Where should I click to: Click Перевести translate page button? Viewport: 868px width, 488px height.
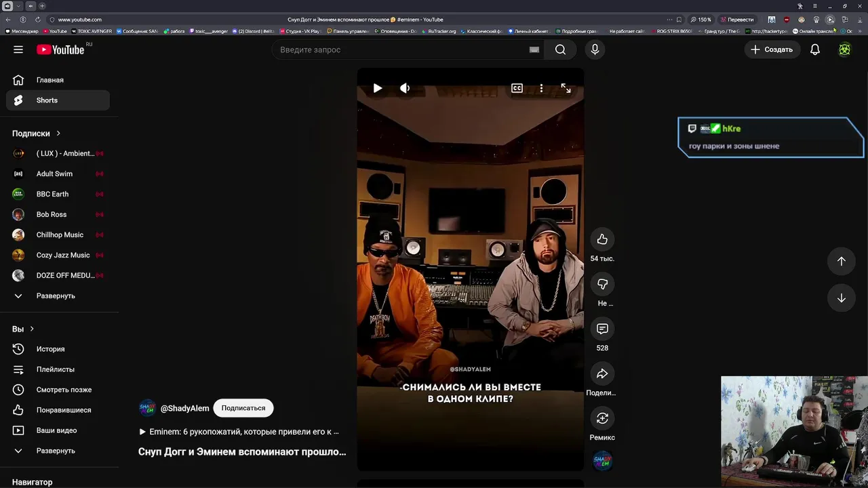pyautogui.click(x=737, y=20)
